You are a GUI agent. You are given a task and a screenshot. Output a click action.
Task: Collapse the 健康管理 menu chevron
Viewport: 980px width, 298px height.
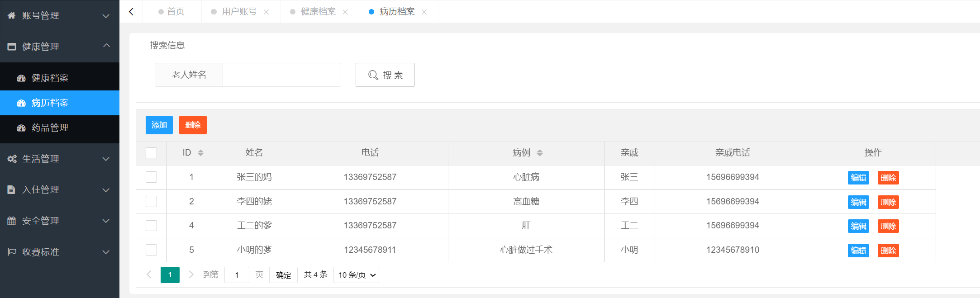point(106,46)
